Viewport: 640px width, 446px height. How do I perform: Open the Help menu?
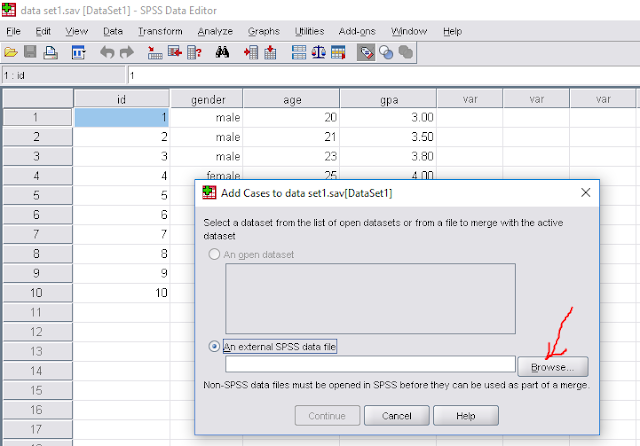click(452, 31)
